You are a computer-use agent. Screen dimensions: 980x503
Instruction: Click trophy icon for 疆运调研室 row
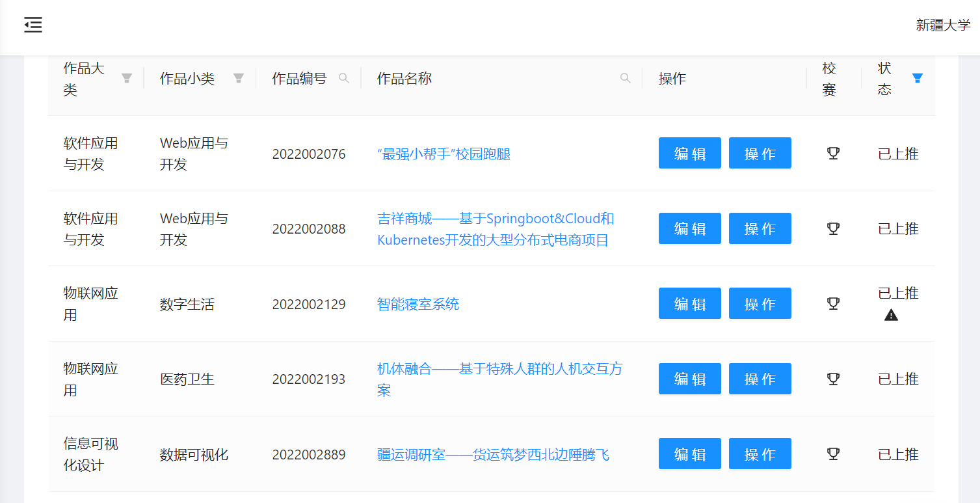pyautogui.click(x=833, y=454)
